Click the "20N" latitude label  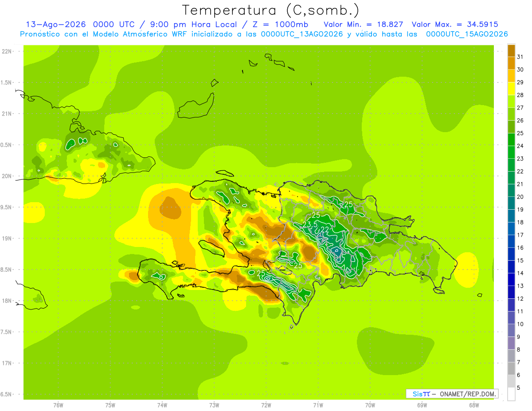click(7, 176)
